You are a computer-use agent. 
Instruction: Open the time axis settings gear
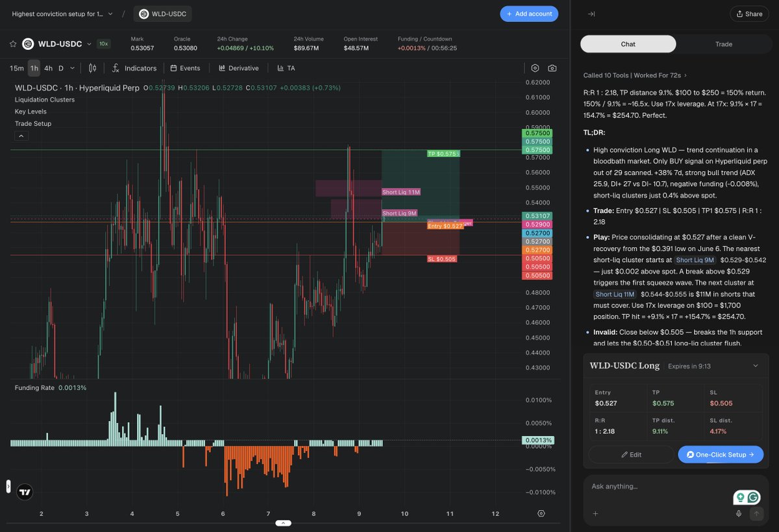(541, 513)
